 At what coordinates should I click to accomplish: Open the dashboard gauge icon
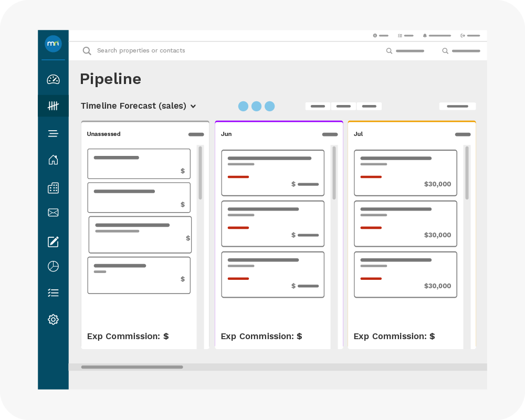click(53, 79)
